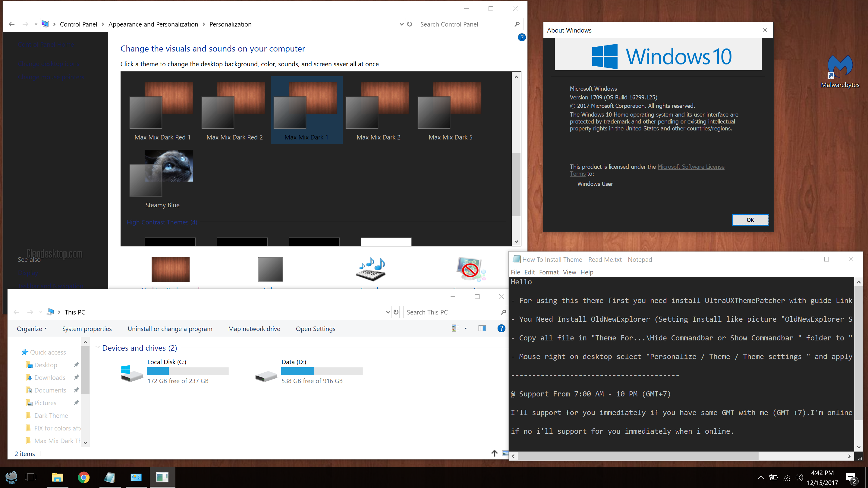Select Max Mix Dark 2 theme

379,110
